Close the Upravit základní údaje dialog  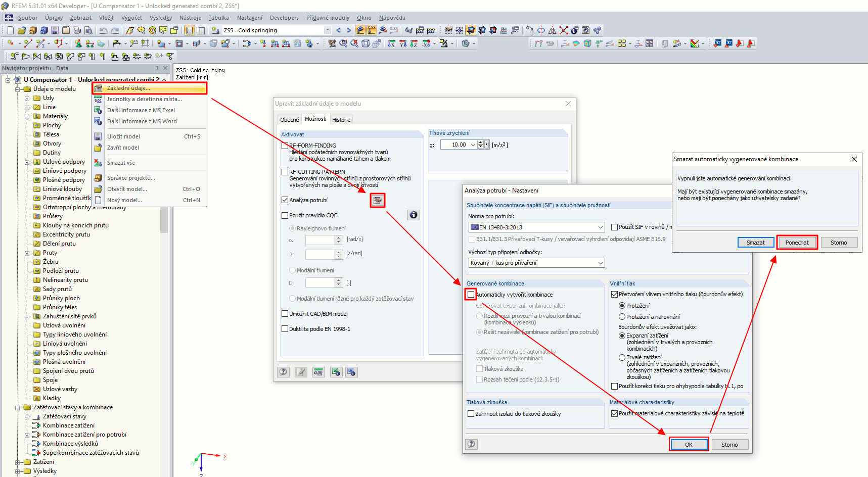click(568, 104)
